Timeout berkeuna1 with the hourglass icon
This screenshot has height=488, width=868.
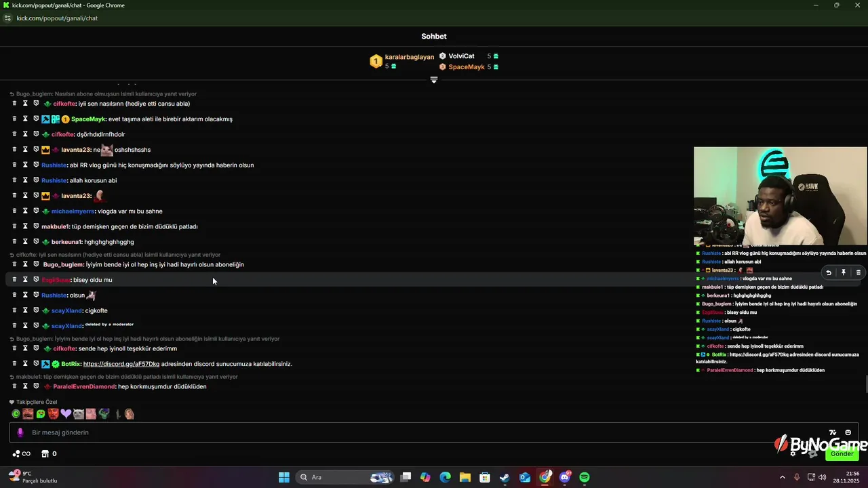click(25, 242)
